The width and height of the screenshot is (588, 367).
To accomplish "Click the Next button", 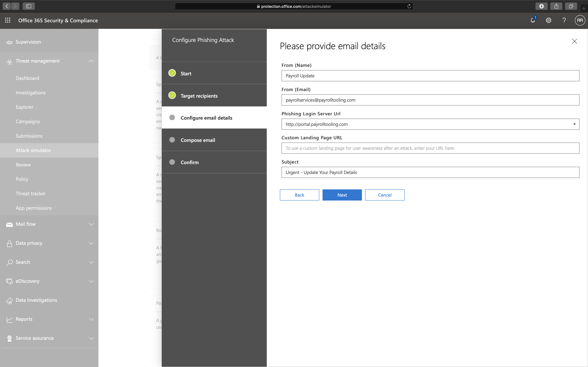I will tap(342, 195).
